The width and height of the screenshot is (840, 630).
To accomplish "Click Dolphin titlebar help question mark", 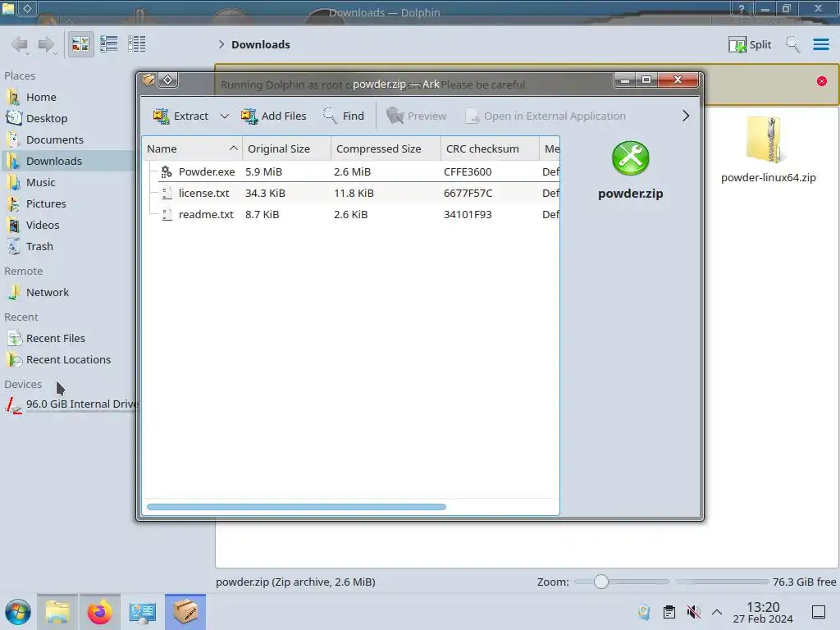I will [742, 8].
